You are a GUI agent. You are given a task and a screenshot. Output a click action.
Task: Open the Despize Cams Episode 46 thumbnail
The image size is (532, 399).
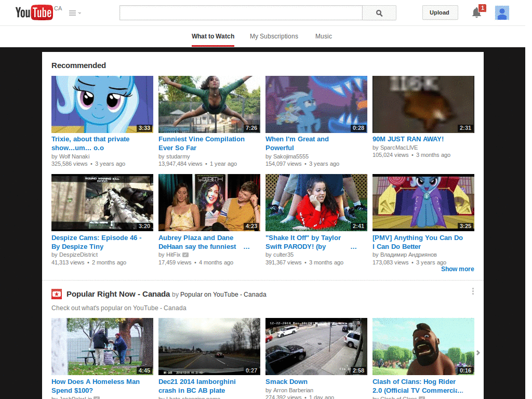[x=102, y=203]
